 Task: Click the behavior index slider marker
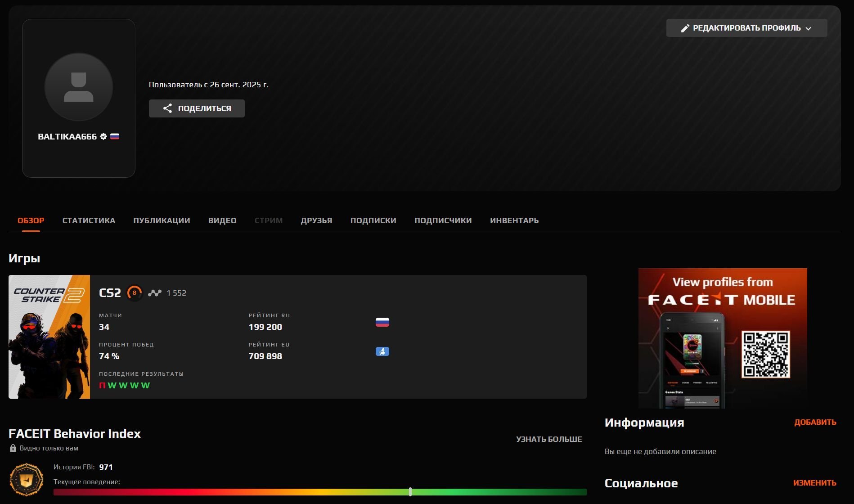410,492
